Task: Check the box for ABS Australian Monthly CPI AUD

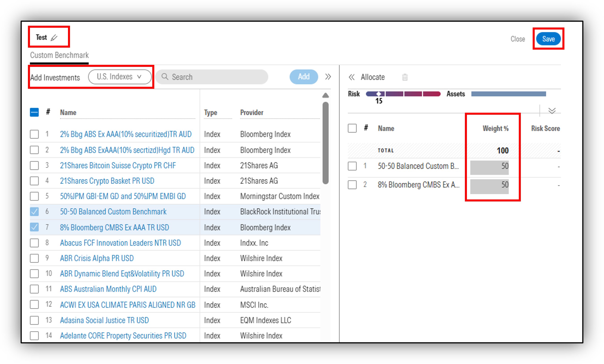Action: [34, 289]
